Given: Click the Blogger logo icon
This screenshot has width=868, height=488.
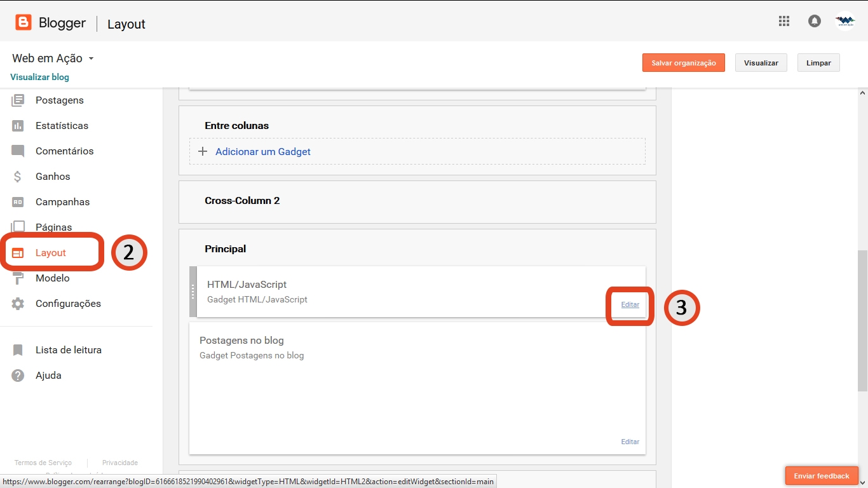Looking at the screenshot, I should point(24,23).
